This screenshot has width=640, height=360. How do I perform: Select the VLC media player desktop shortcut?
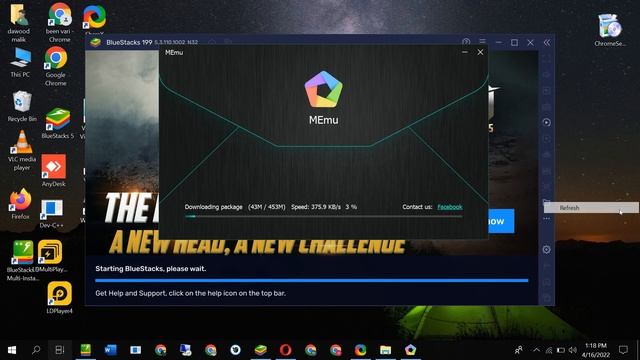pyautogui.click(x=22, y=151)
